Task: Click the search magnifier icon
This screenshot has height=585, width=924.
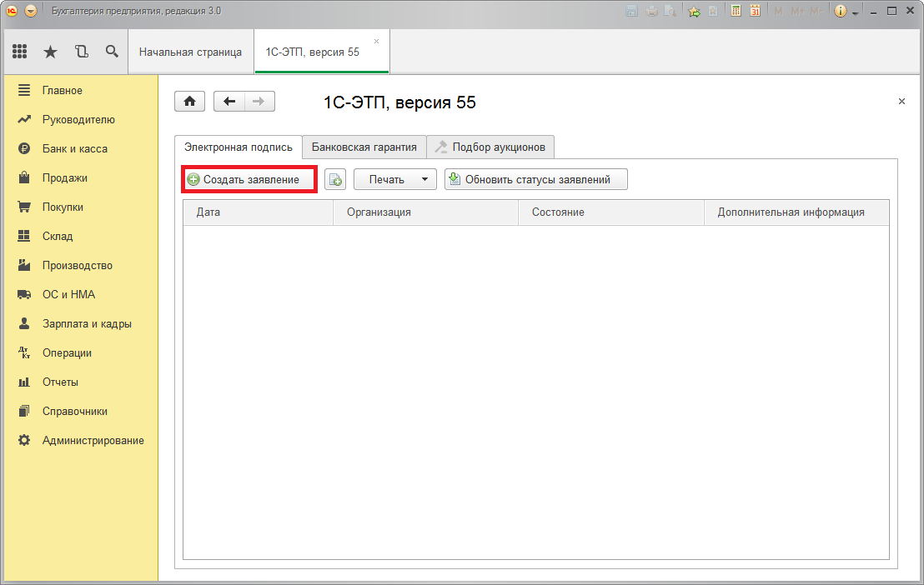Action: pyautogui.click(x=112, y=52)
